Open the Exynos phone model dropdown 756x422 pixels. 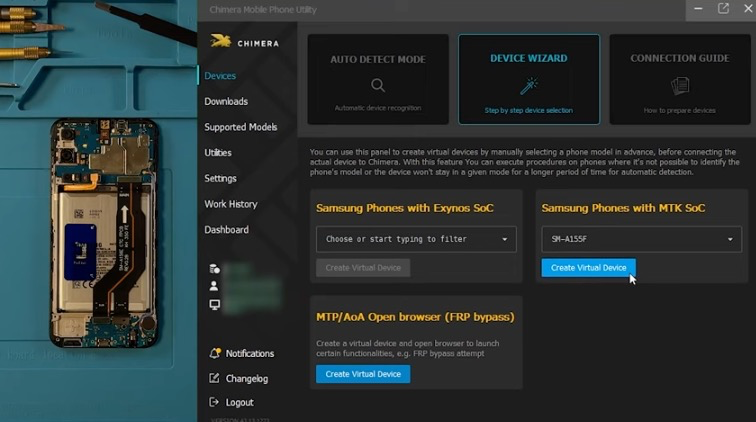(x=416, y=239)
